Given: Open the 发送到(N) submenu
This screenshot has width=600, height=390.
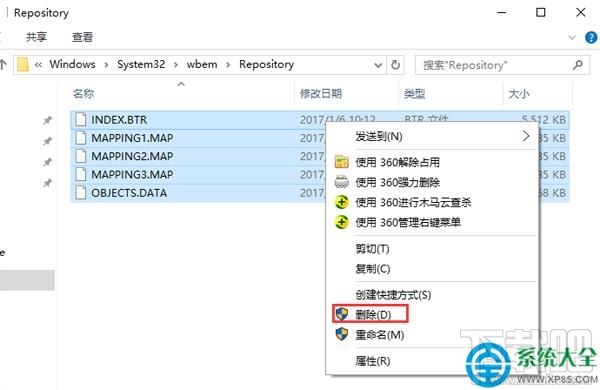Looking at the screenshot, I should click(x=432, y=136).
